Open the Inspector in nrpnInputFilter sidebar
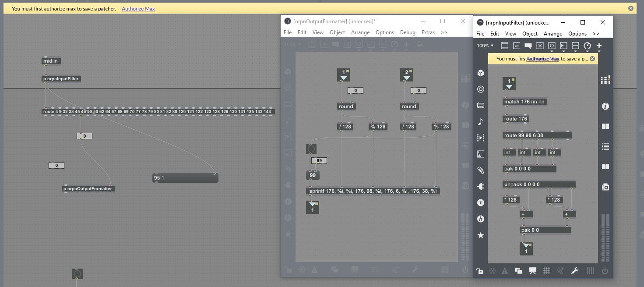The height and width of the screenshot is (287, 644). [x=605, y=106]
